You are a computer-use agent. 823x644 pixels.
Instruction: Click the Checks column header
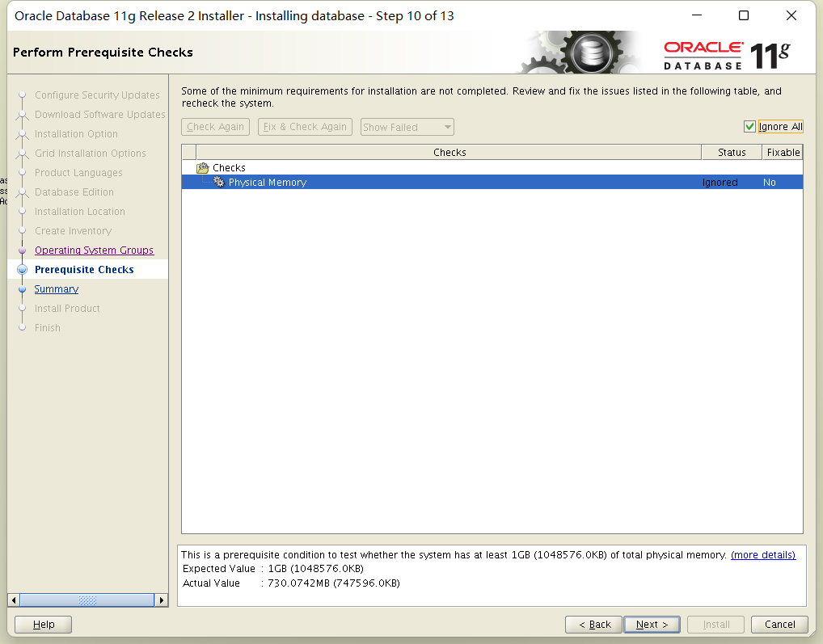[x=449, y=152]
